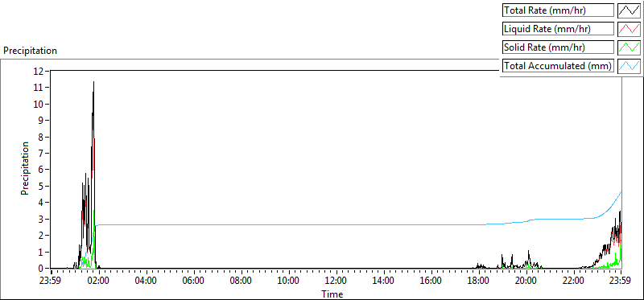Click the blue Total Accumulated plot icon

click(x=629, y=66)
